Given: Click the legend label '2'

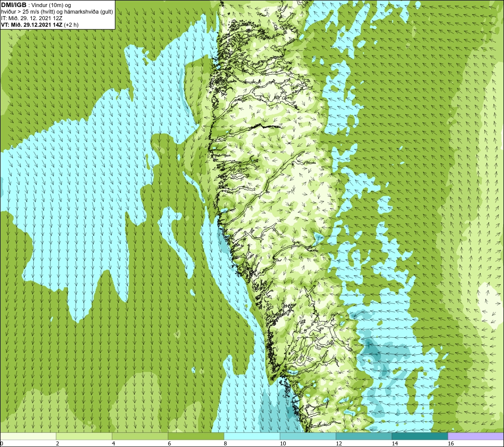Looking at the screenshot, I should (x=57, y=444).
